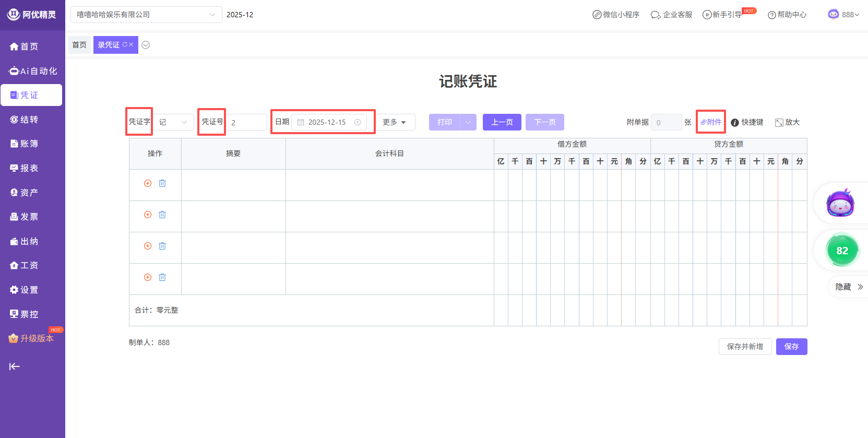Screen dimensions: 868x438
Task: Expand the print options arrow
Action: tap(468, 122)
